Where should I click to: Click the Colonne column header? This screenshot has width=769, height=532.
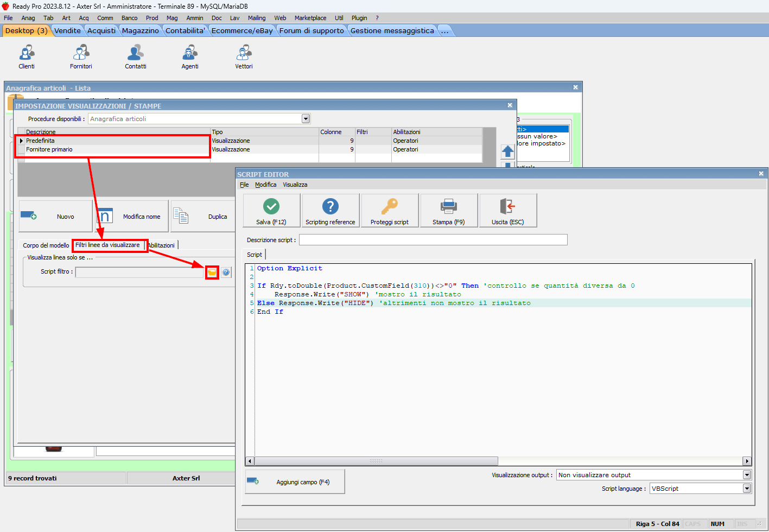tap(336, 132)
